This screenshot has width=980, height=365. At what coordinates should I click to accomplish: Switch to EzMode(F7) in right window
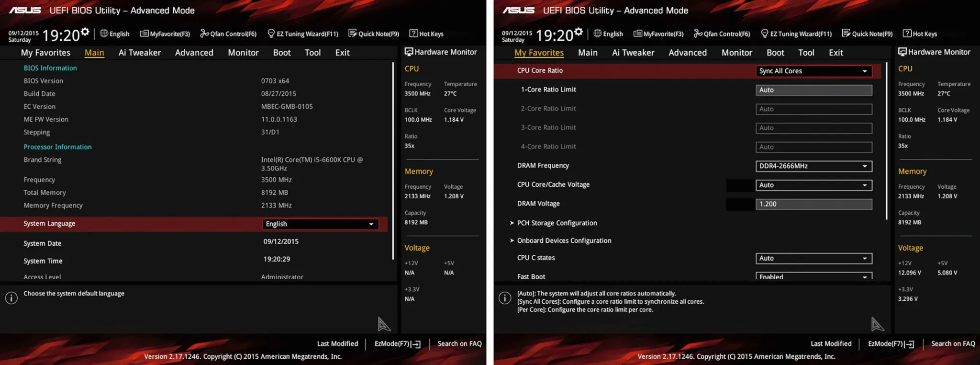tap(891, 344)
